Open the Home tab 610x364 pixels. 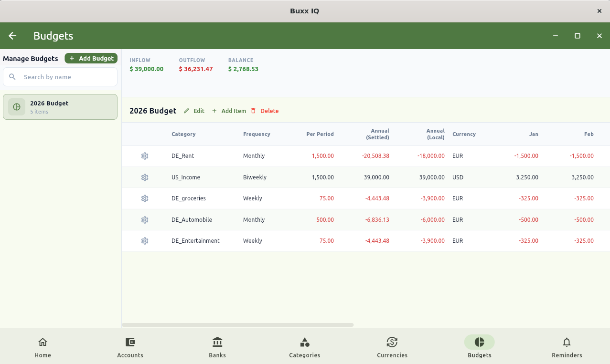coord(43,347)
